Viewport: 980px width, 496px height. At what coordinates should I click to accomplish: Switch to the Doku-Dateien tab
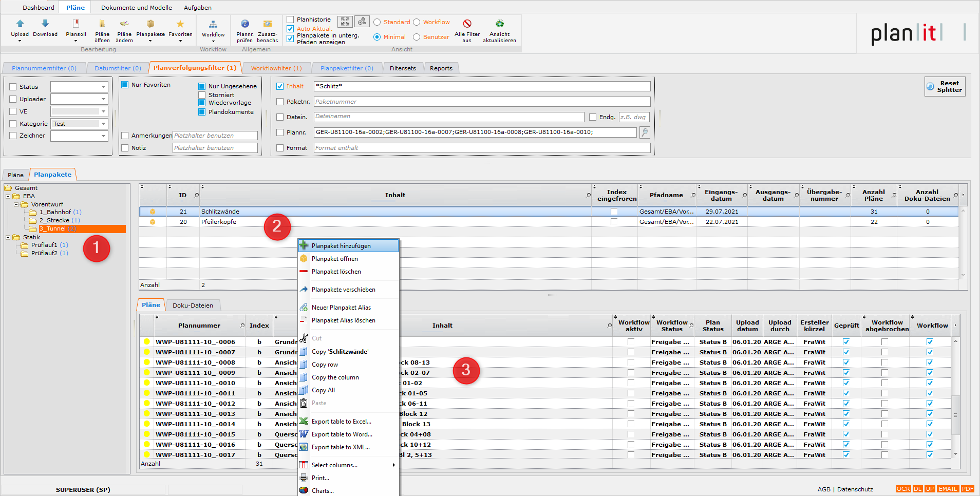pos(193,306)
